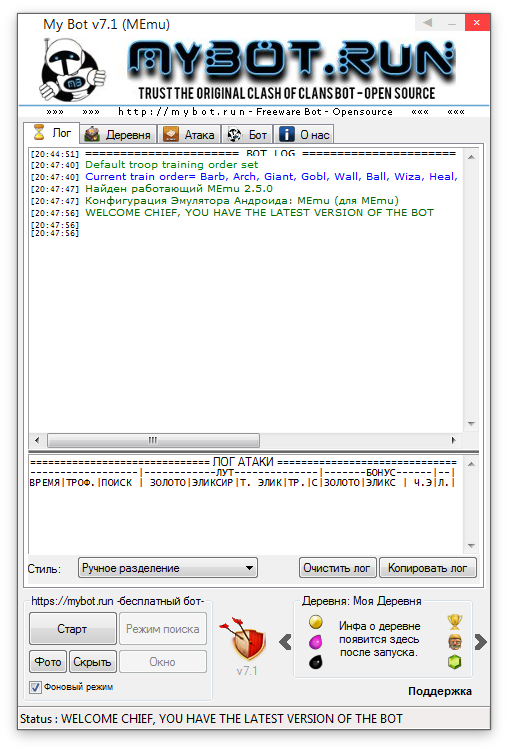Click the soccer ball icon on Бот tab
This screenshot has height=751, width=508.
coord(234,135)
